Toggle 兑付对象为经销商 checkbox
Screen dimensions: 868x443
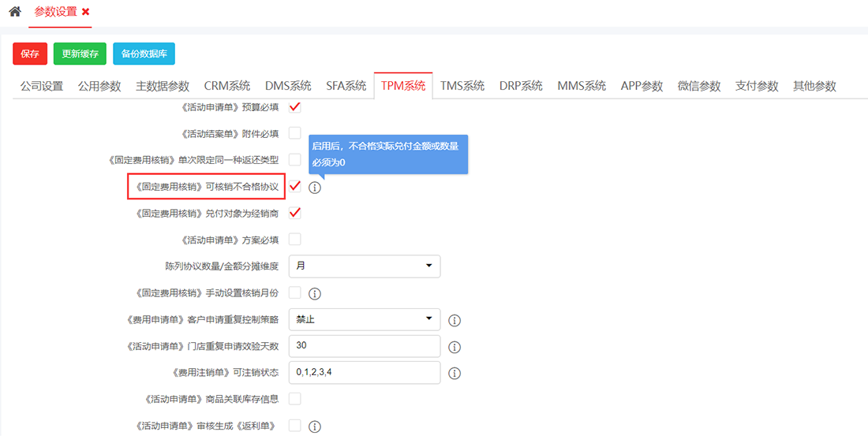[x=295, y=213]
